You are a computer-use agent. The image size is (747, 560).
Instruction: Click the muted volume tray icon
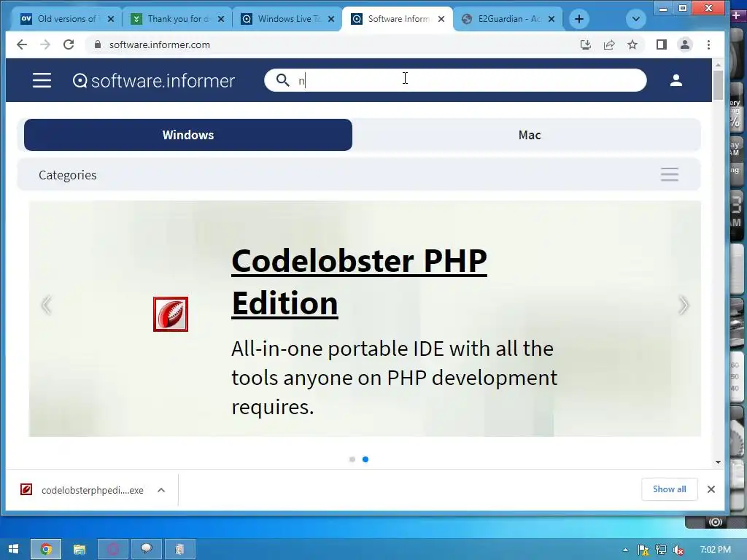coord(678,550)
